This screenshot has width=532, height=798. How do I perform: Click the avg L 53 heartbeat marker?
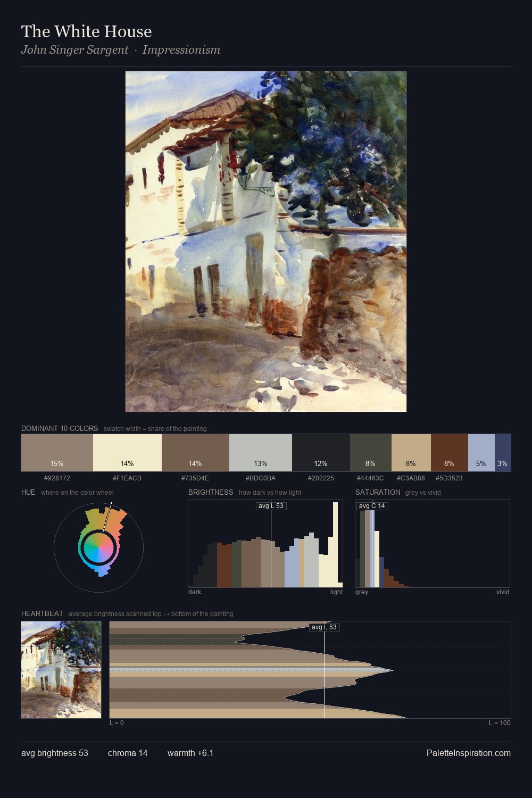click(x=324, y=627)
